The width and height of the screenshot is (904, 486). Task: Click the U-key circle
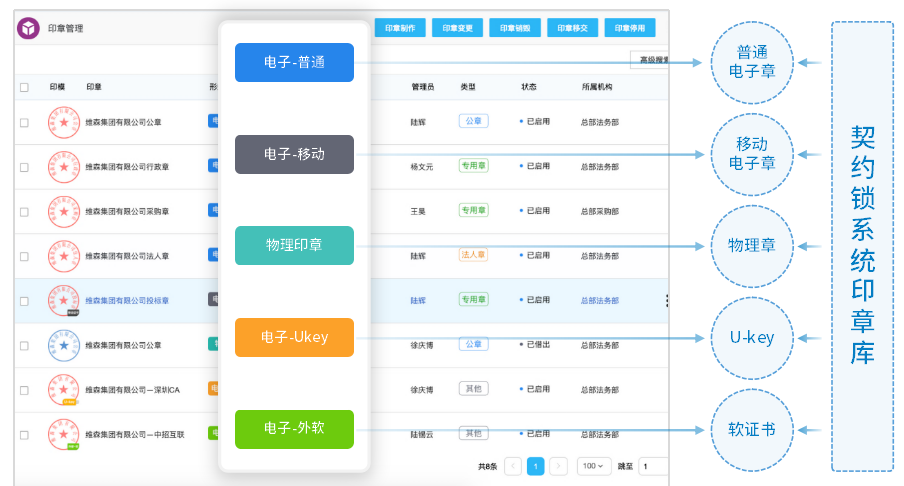click(752, 338)
